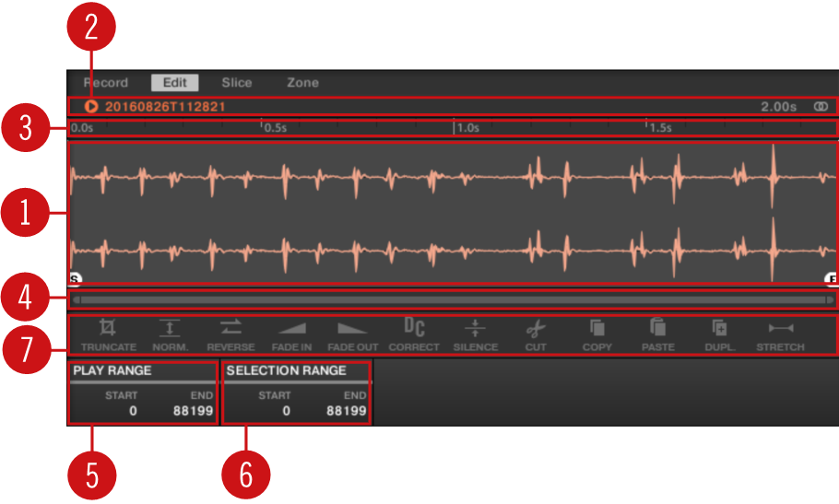This screenshot has height=504, width=839.
Task: Click the Truncate tool icon
Action: pos(108,328)
